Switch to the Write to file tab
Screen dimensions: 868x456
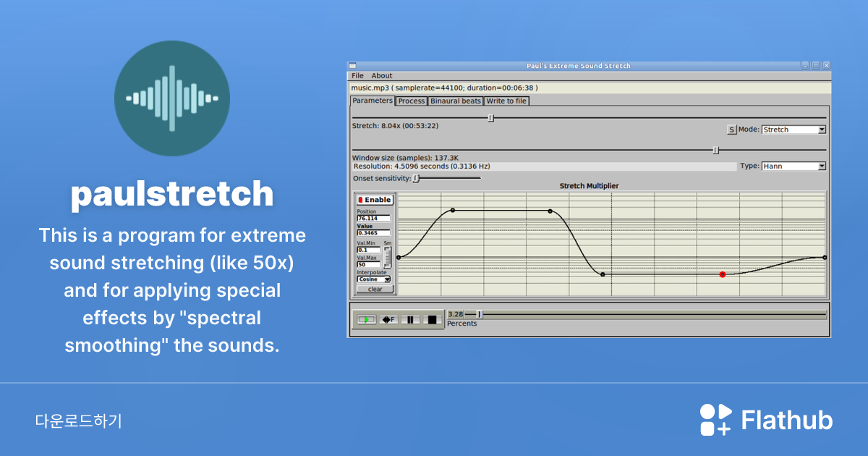[x=506, y=101]
